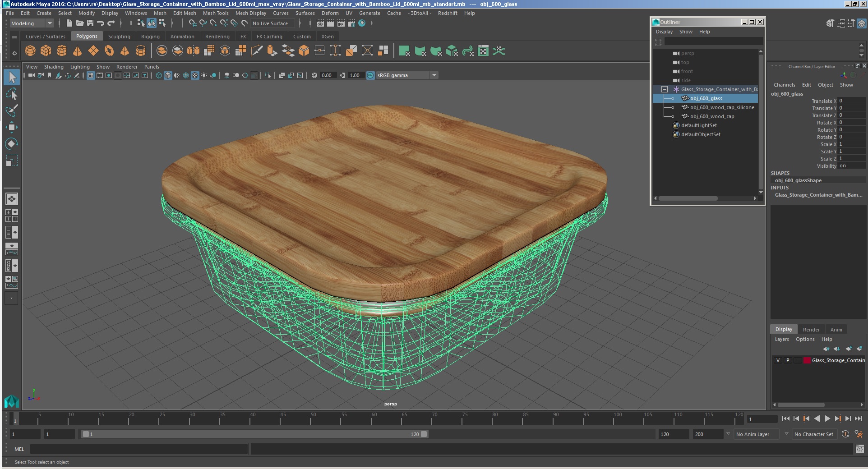
Task: Open the Script Editor icon
Action: point(859,449)
